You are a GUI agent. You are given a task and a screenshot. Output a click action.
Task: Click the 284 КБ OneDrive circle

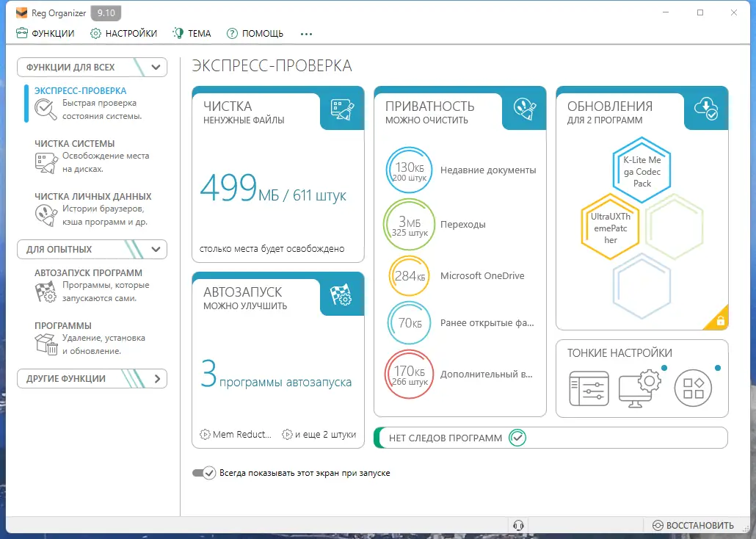point(410,276)
